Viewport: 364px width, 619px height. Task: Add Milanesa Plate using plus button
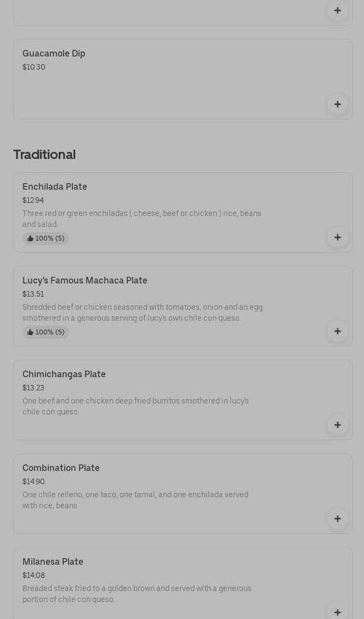[338, 611]
